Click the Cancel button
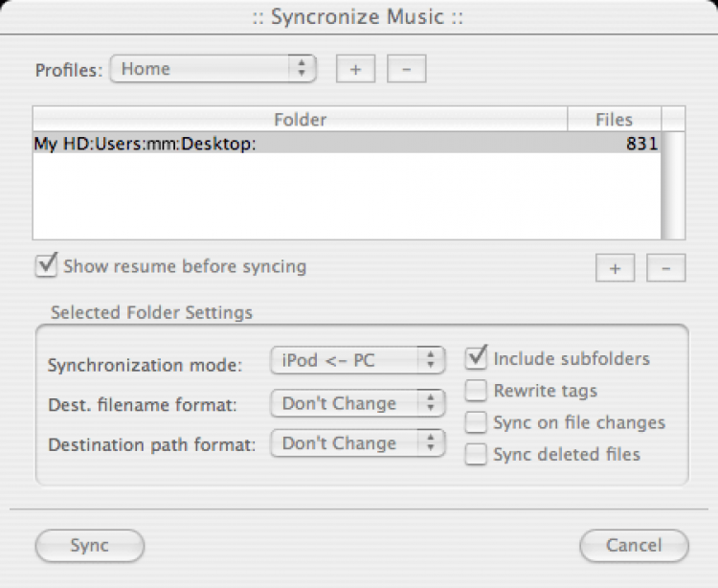718x588 pixels. [x=634, y=546]
